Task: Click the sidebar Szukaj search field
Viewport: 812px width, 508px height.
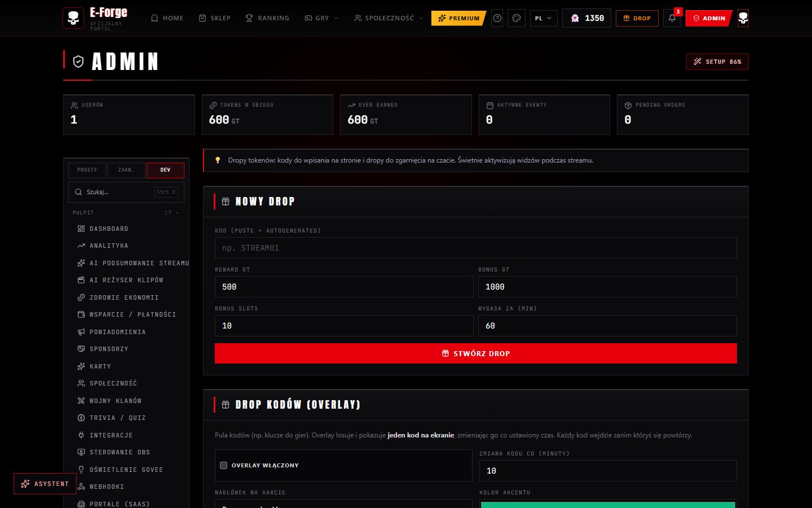Action: point(126,192)
